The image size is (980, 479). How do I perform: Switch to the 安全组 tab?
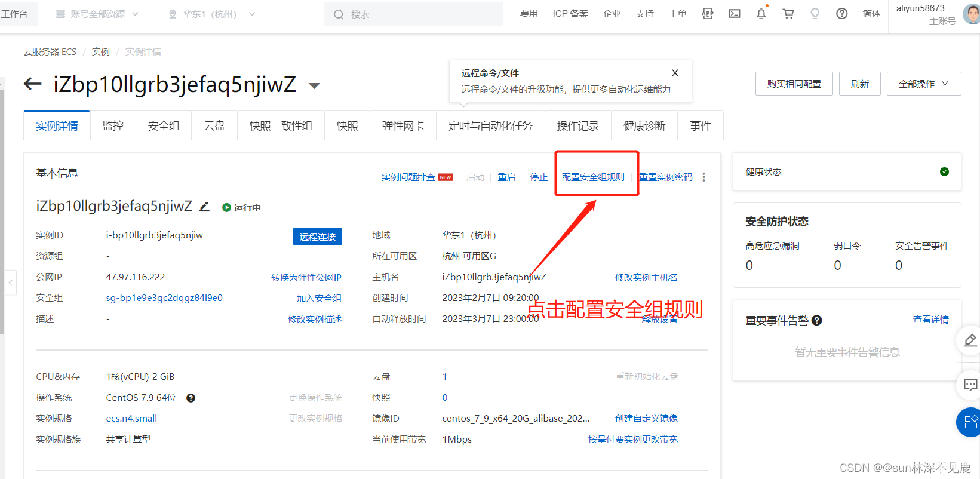point(164,125)
